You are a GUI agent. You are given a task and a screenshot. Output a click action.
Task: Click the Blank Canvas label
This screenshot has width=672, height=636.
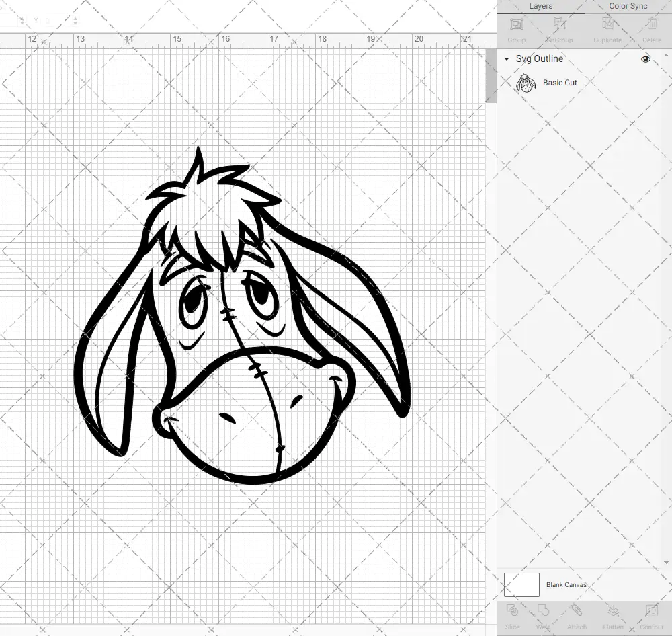[x=566, y=584]
